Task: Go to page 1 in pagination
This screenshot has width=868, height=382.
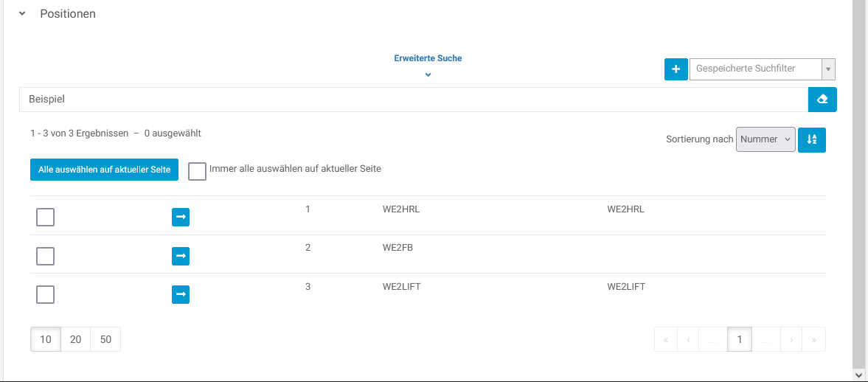Action: [739, 339]
